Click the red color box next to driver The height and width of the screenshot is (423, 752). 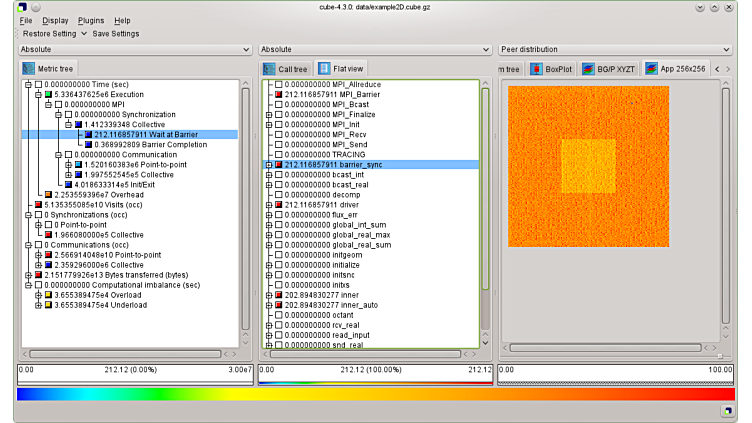pos(279,205)
